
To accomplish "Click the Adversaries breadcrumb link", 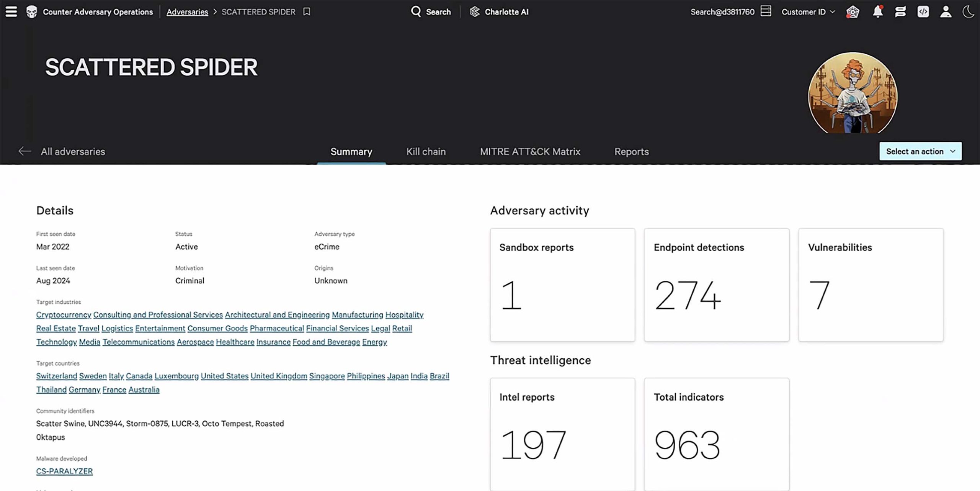I will point(187,12).
